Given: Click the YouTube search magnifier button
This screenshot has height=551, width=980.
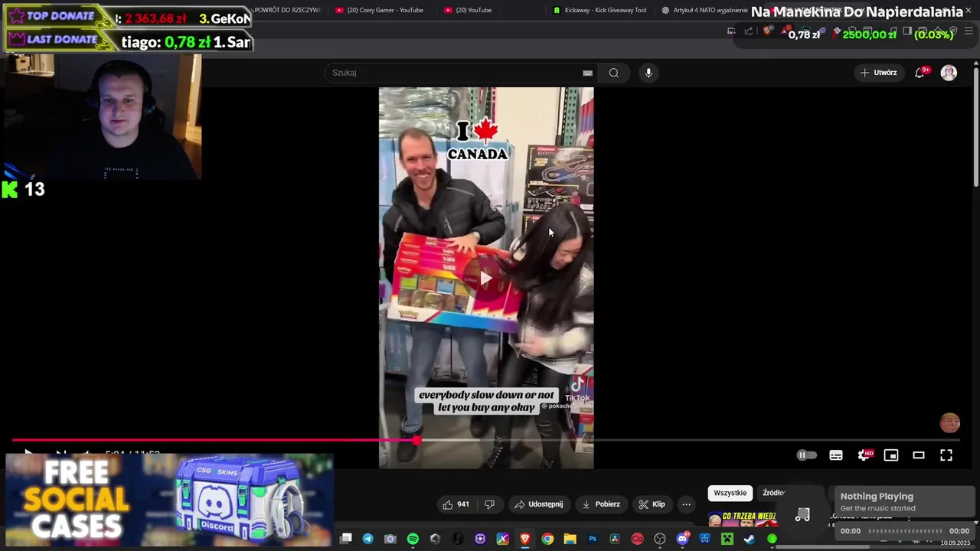Looking at the screenshot, I should (613, 73).
